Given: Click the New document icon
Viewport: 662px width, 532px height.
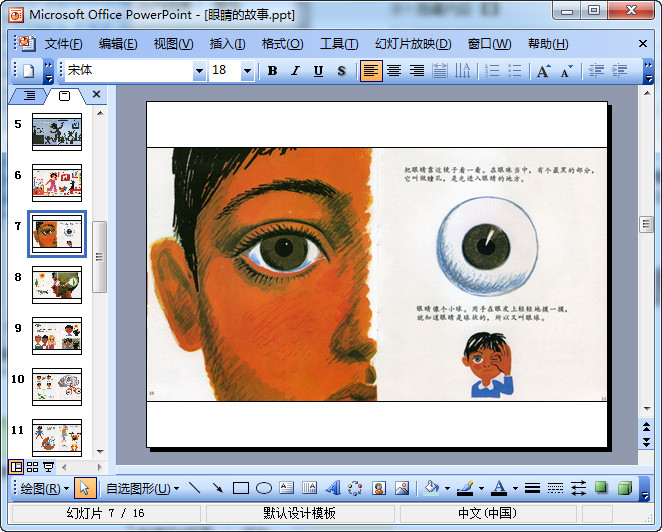Looking at the screenshot, I should 28,71.
